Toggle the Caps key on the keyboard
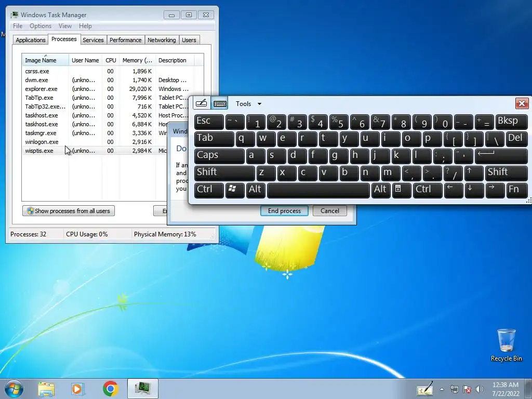Viewport: 532px width, 399px height. coord(219,156)
